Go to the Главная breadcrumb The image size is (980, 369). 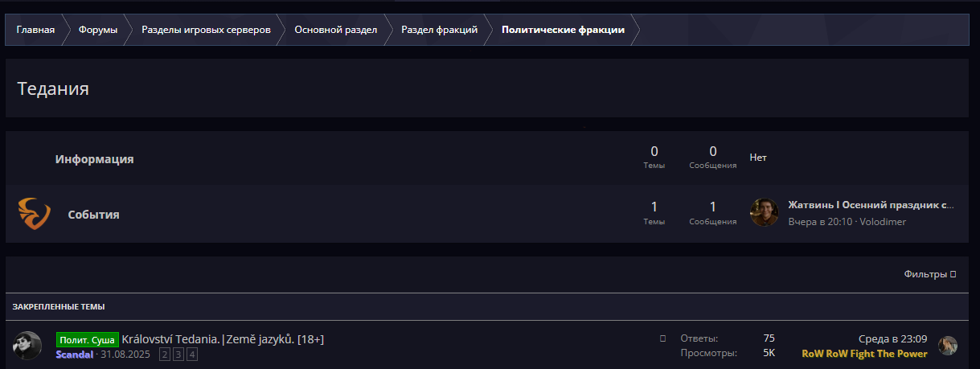35,30
